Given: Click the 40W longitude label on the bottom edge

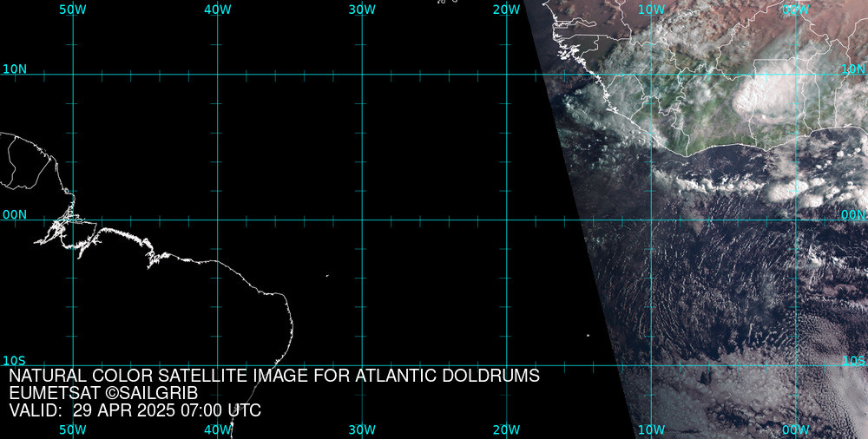Looking at the screenshot, I should click(218, 430).
